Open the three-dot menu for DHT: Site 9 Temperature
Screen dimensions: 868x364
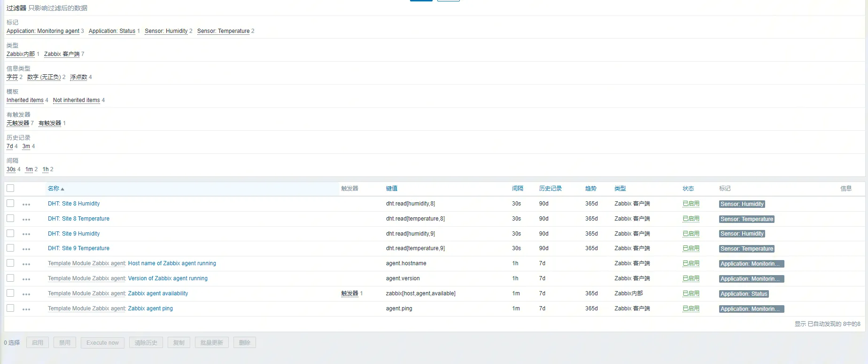[x=26, y=249]
